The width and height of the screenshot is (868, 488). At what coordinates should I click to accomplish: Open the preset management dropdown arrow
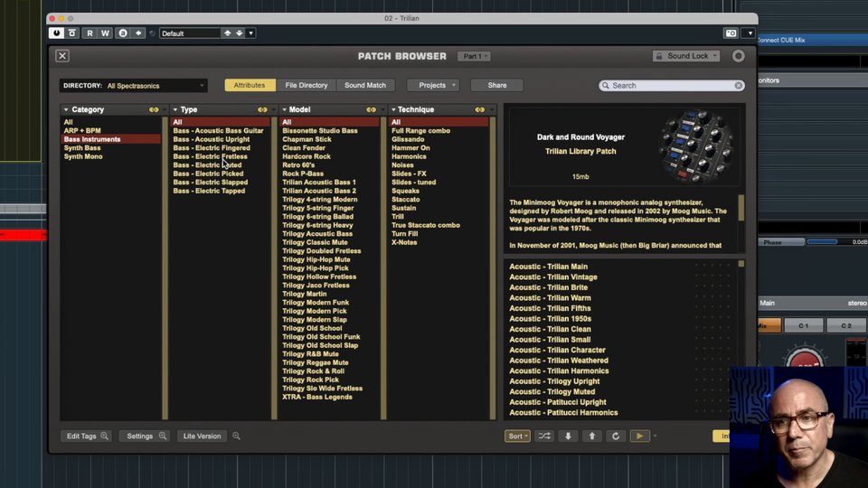coord(250,33)
